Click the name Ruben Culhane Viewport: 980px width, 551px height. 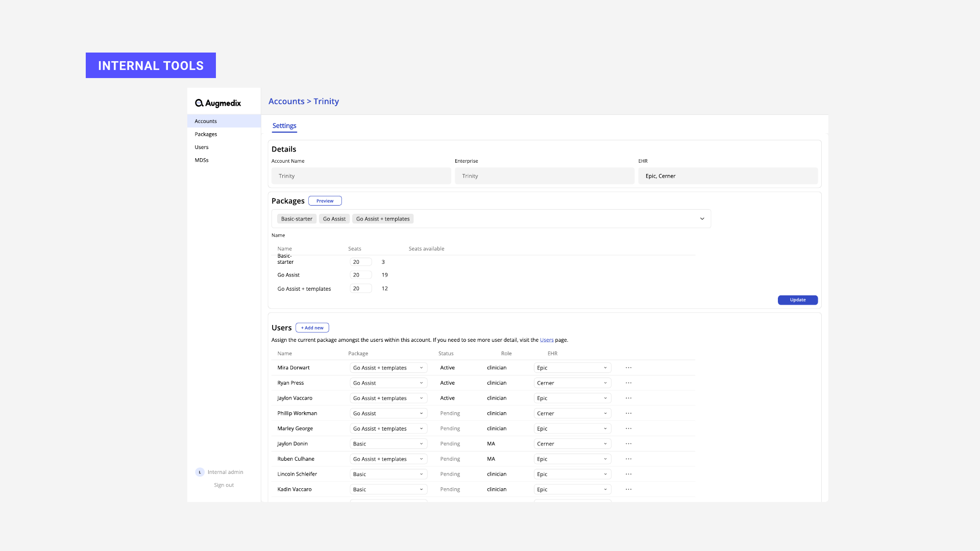point(296,459)
